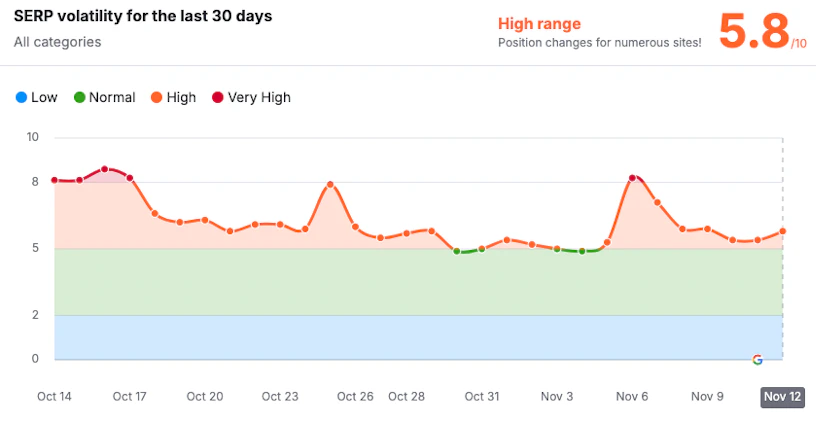Click the blue Low legend dot
Screen dimensions: 816x422
pyautogui.click(x=21, y=97)
